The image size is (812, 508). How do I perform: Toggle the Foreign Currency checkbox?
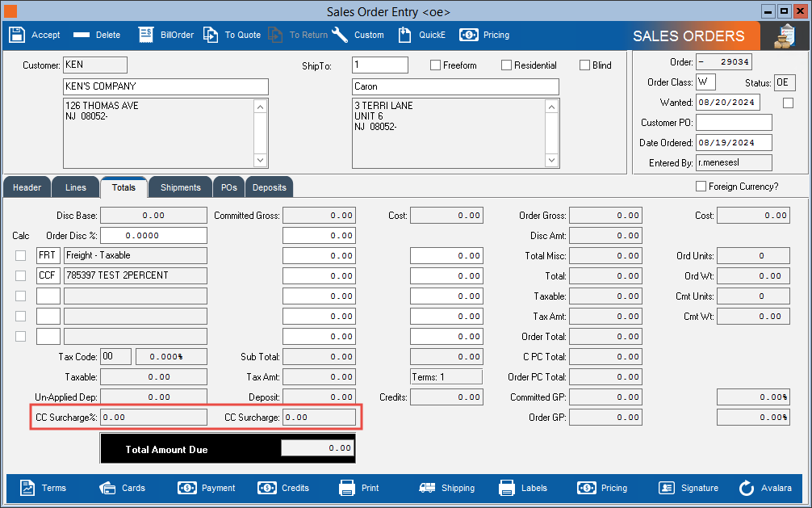pyautogui.click(x=701, y=187)
